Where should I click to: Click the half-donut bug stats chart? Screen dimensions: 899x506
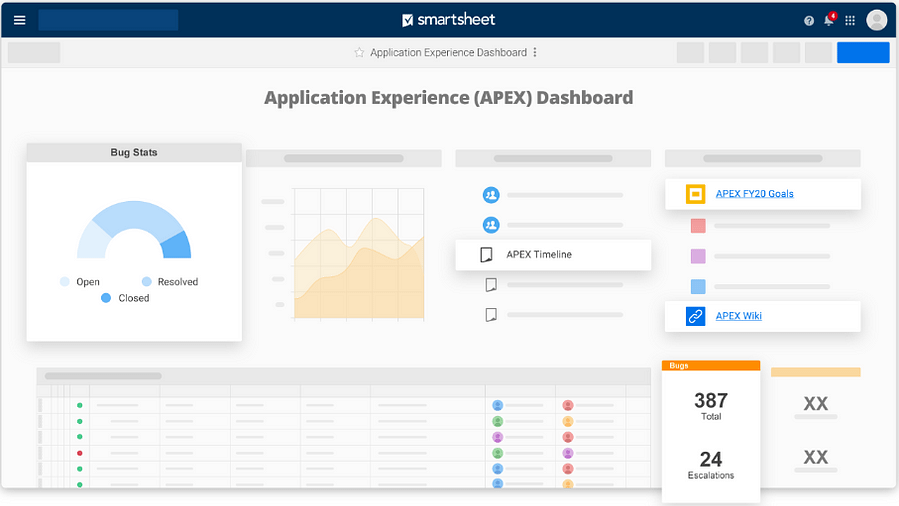tap(134, 229)
